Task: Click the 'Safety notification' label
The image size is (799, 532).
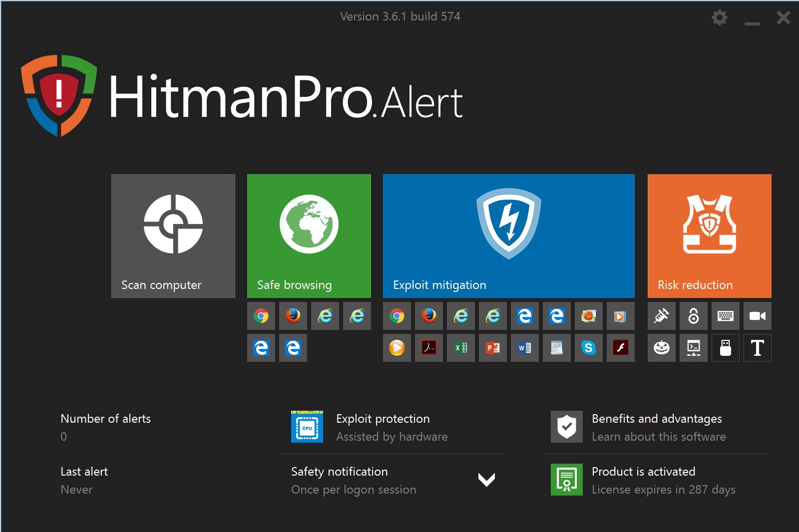Action: pyautogui.click(x=340, y=472)
